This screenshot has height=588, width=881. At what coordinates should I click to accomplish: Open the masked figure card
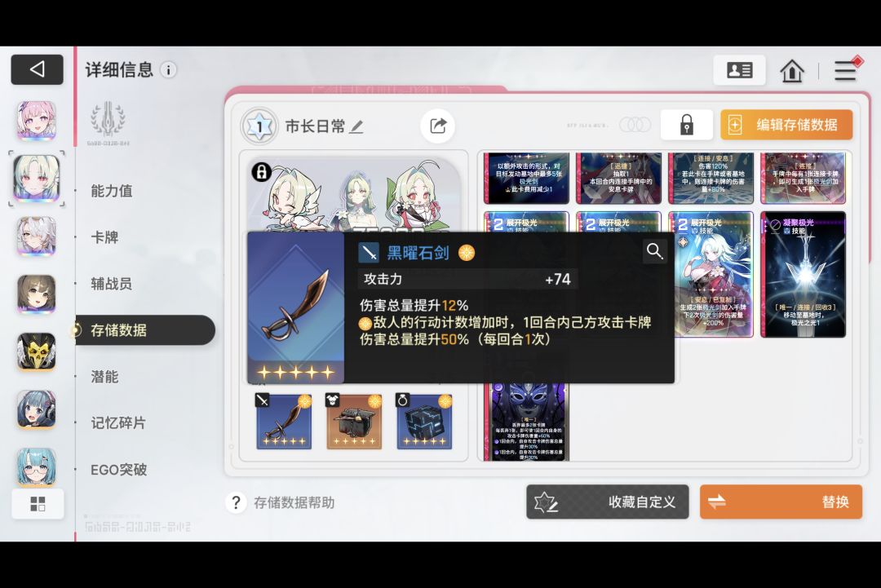[526, 422]
